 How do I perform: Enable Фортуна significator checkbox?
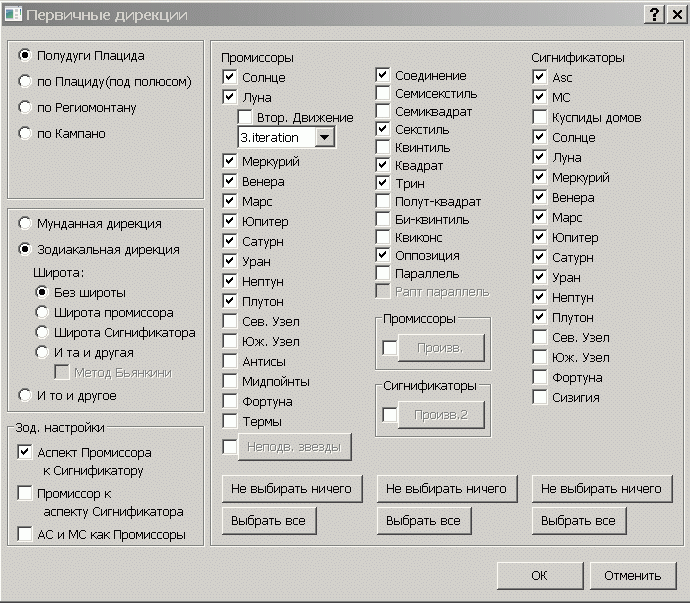click(540, 377)
